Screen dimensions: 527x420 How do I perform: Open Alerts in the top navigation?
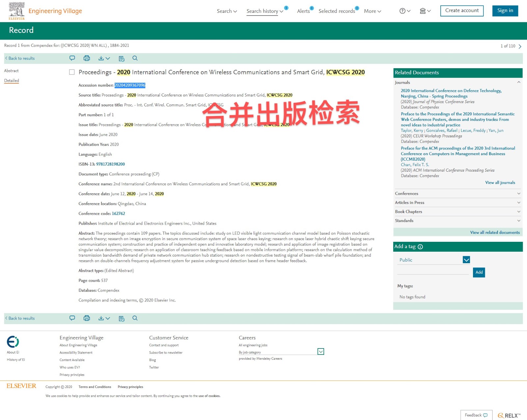click(304, 11)
